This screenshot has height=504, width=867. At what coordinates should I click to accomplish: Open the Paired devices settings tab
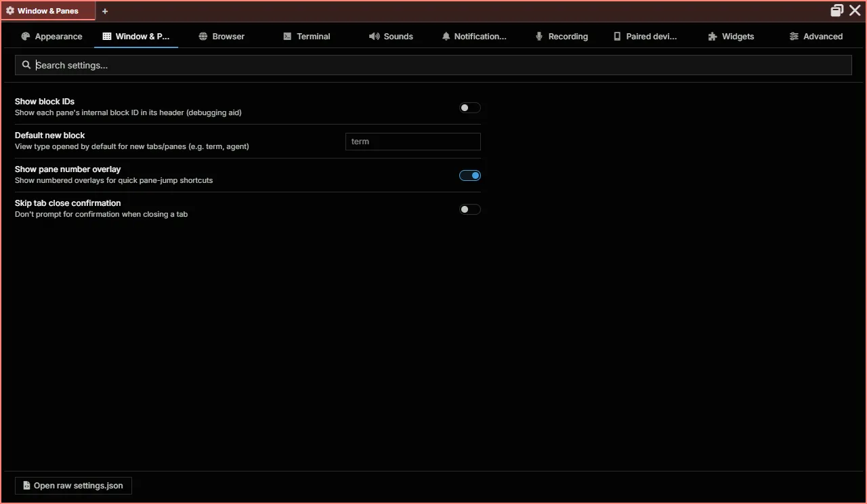(646, 37)
